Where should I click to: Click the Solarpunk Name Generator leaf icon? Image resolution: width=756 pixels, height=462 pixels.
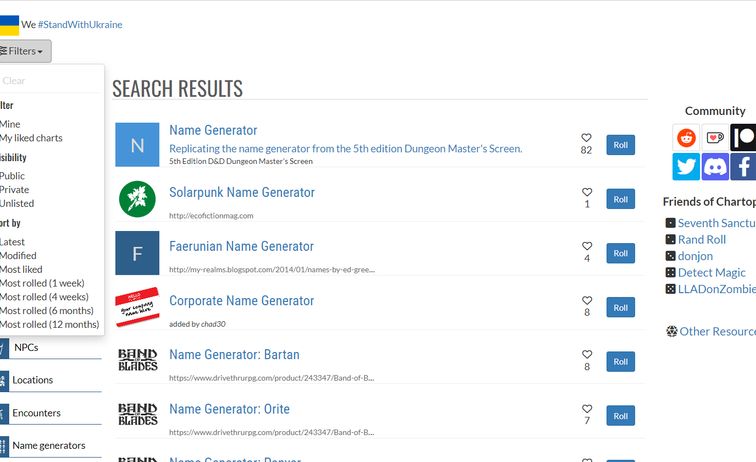[137, 199]
